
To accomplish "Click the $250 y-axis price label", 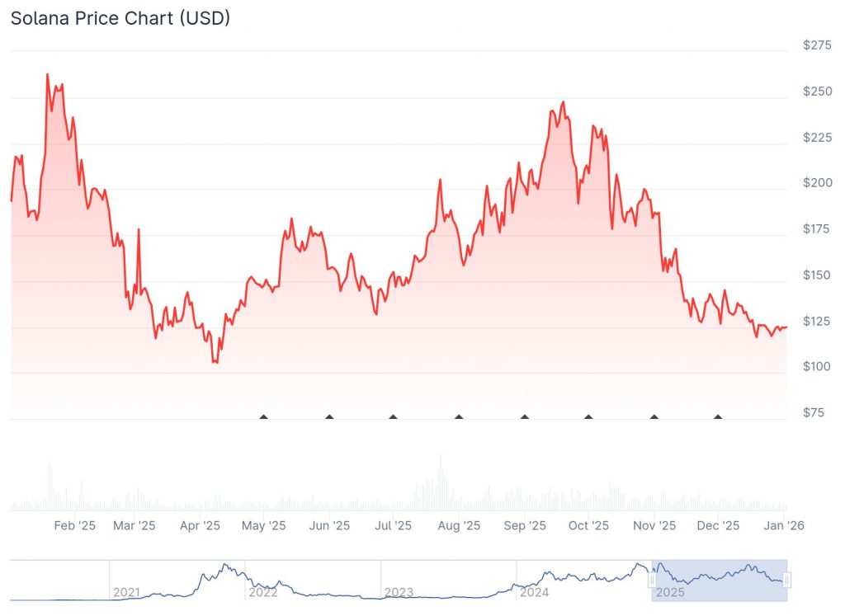I will point(817,92).
